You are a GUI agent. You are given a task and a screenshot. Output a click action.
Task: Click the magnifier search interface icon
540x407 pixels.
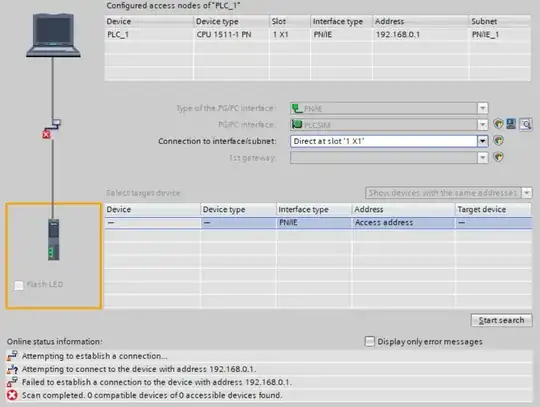(526, 124)
